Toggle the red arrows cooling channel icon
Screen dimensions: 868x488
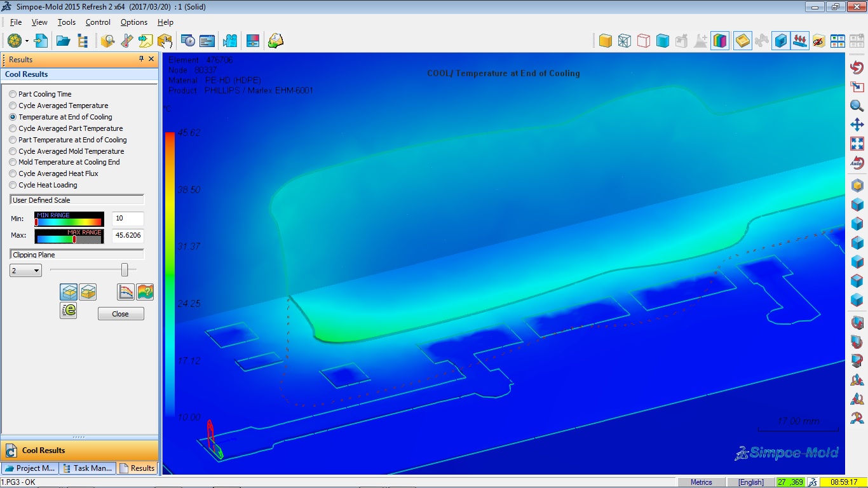[x=800, y=41]
